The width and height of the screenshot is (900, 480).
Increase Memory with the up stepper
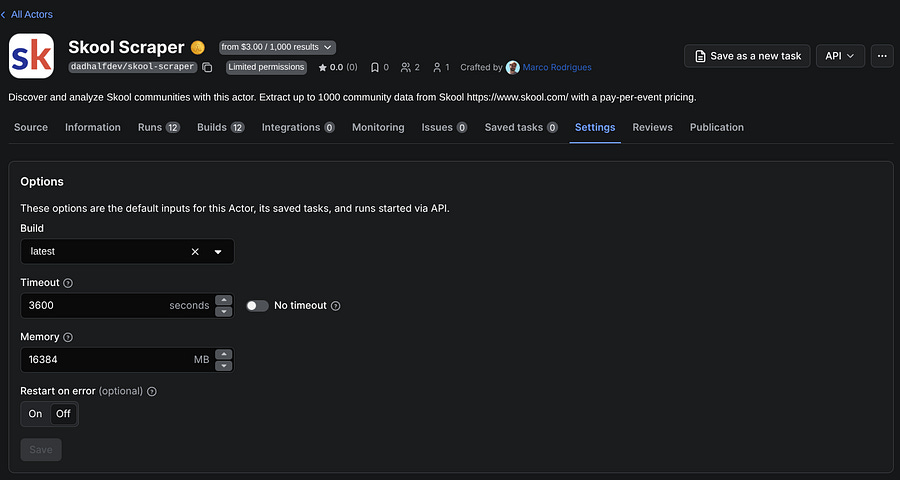(x=224, y=354)
